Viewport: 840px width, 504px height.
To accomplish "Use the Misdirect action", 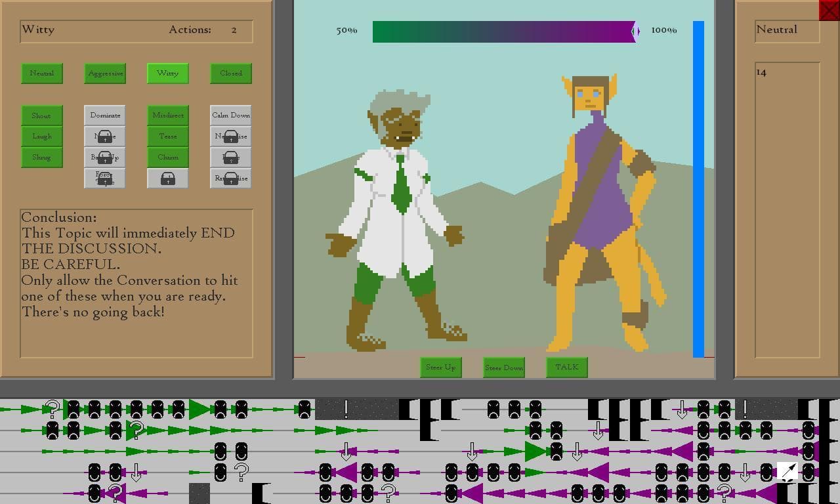I will point(168,115).
